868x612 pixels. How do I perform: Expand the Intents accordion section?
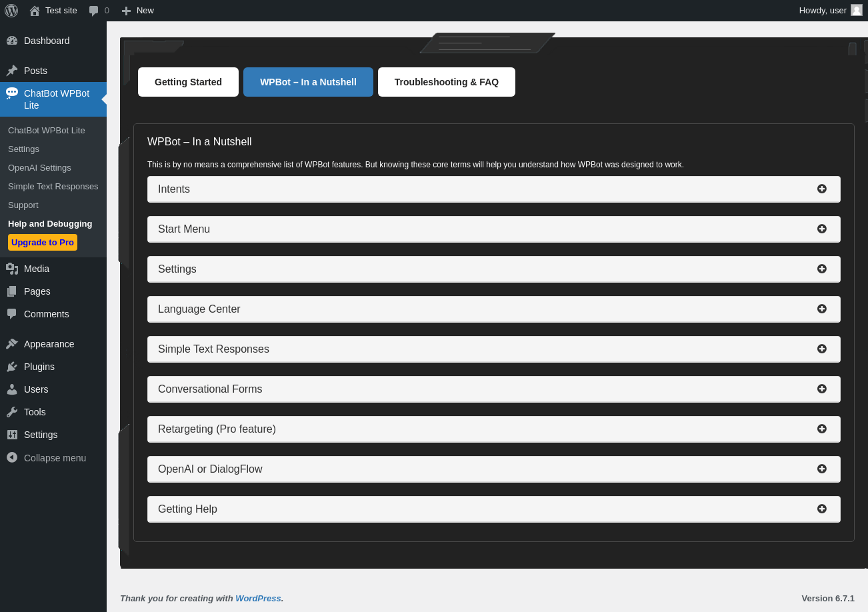click(x=494, y=189)
